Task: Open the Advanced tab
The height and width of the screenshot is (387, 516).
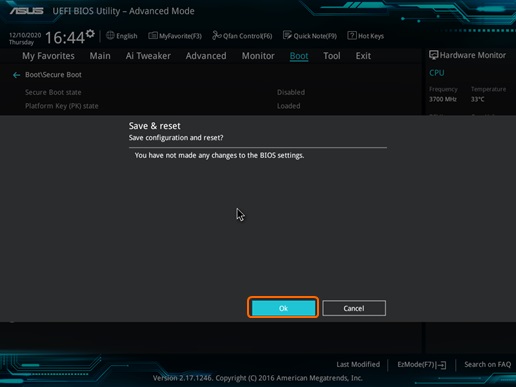Action: [x=206, y=56]
